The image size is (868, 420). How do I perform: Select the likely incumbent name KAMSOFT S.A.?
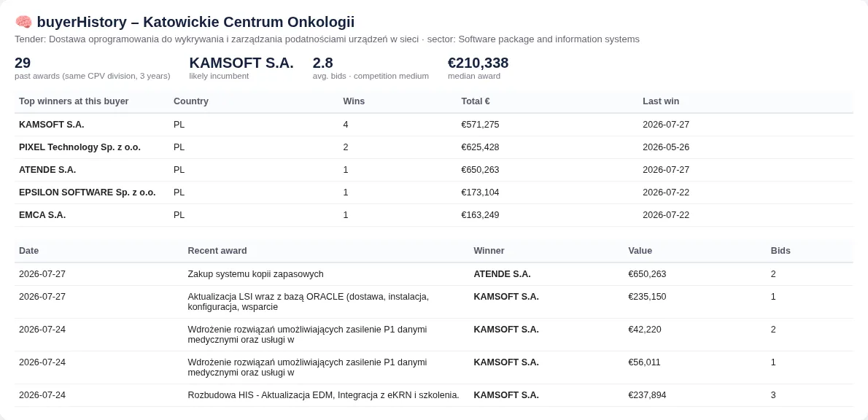tap(241, 63)
